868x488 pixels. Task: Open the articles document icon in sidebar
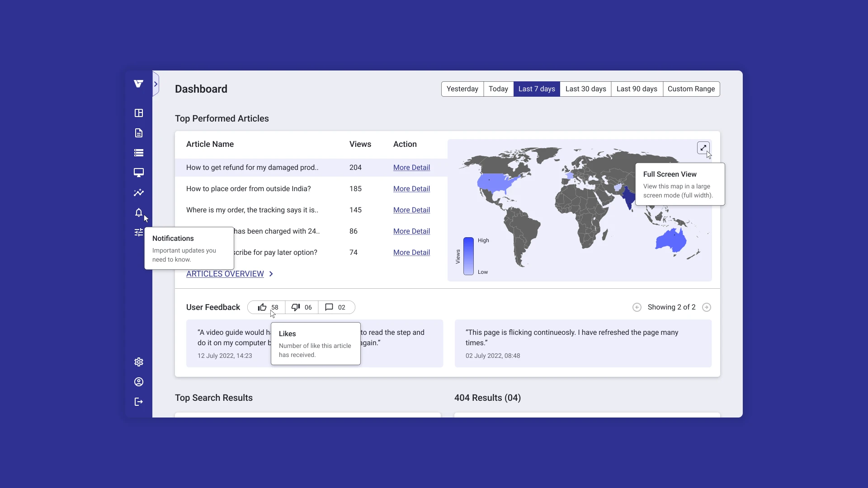point(139,133)
